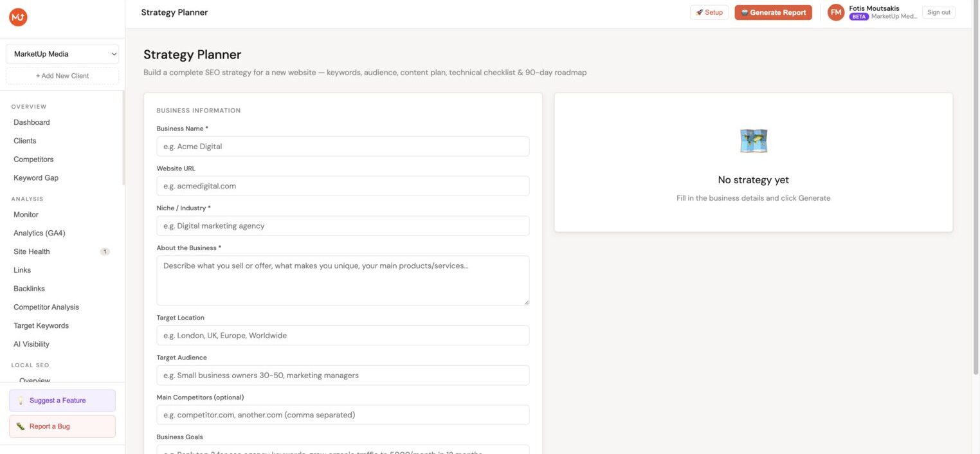This screenshot has width=980, height=454.
Task: Click the Target Audience field
Action: (343, 376)
